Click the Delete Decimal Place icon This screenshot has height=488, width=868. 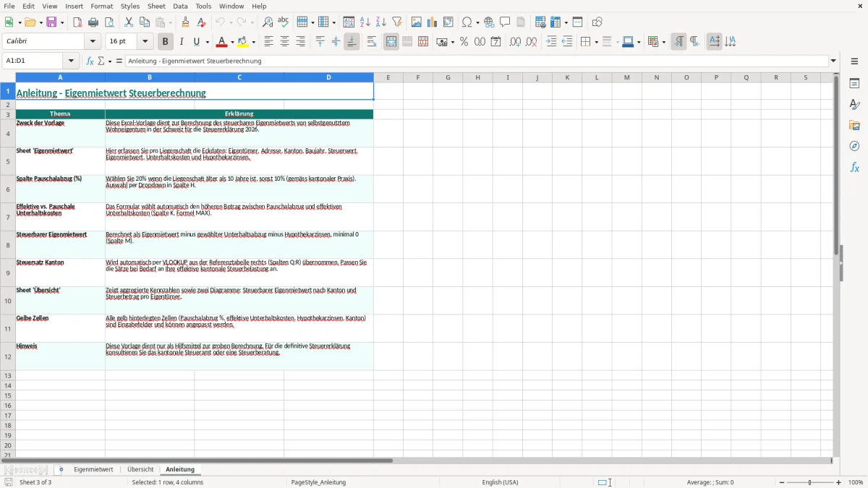point(532,42)
